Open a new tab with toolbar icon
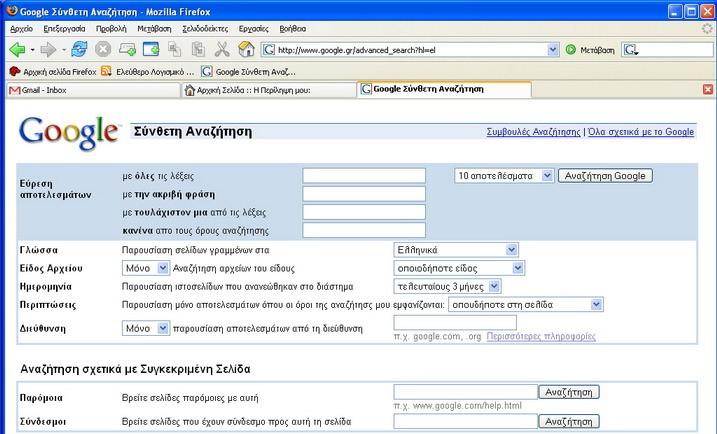Viewport: 717px width, 434px height. pos(127,49)
